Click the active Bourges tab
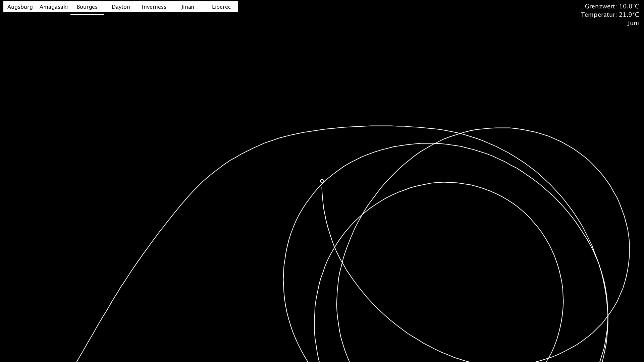Screen dimensions: 644x362 [x=87, y=7]
